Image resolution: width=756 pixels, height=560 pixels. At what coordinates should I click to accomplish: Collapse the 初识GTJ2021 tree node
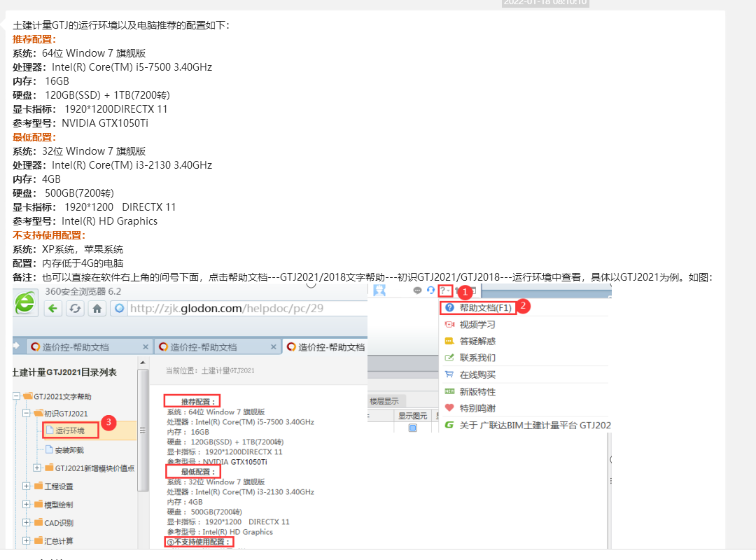click(27, 414)
